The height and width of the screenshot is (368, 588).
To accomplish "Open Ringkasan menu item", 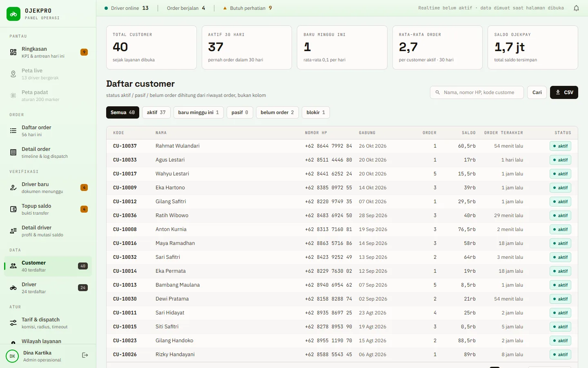I will pos(48,52).
